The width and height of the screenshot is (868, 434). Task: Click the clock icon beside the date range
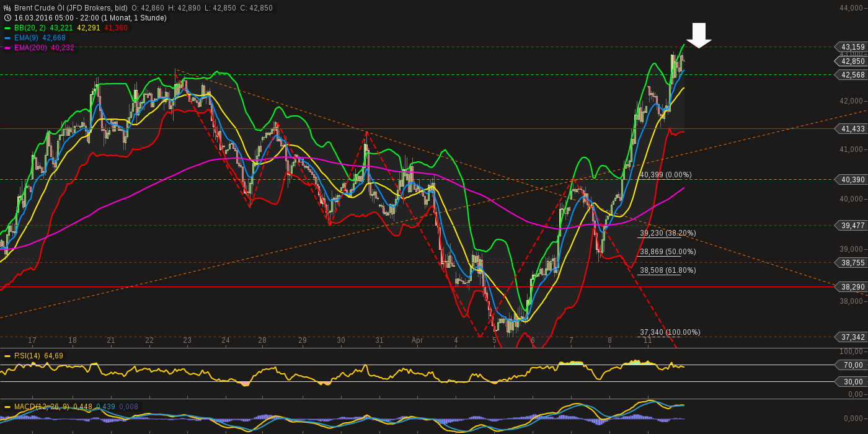point(7,18)
